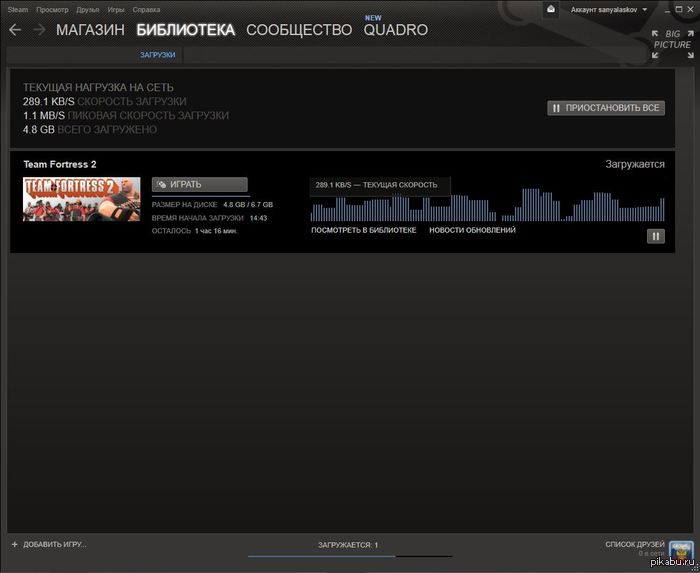Open the friends list avatar icon
The image size is (700, 573).
click(x=681, y=551)
